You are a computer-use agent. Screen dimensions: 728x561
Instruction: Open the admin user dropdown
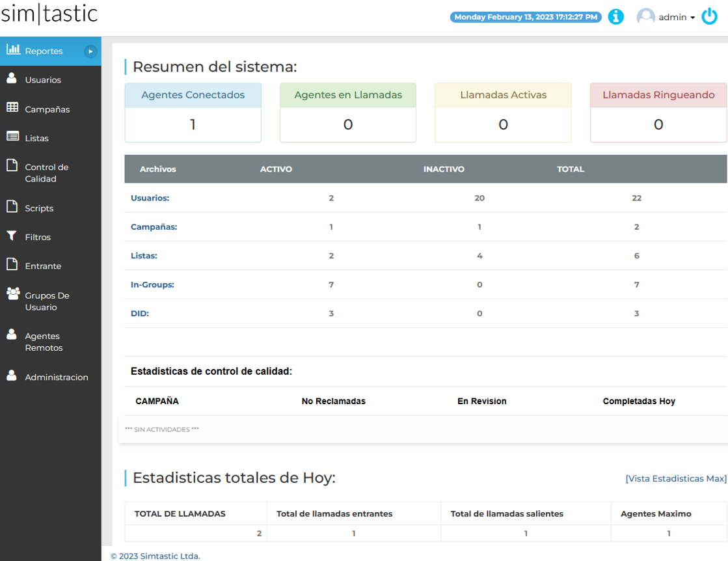(x=677, y=17)
